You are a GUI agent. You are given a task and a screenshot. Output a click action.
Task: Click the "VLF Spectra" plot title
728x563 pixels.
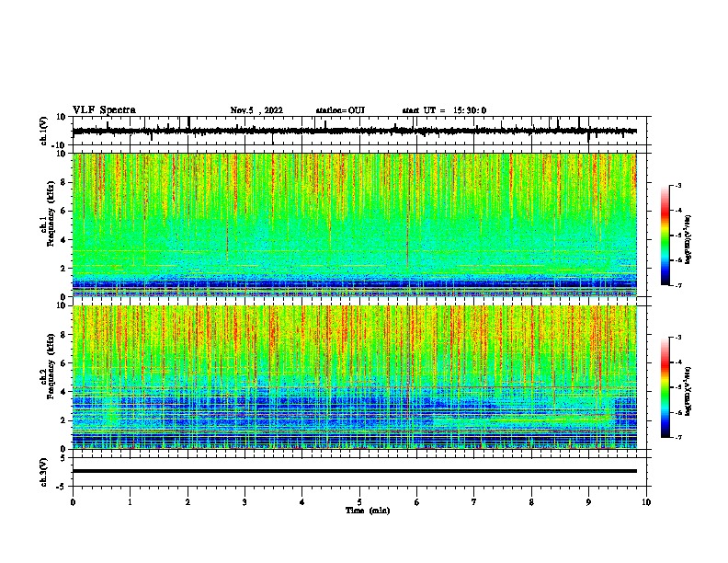point(104,109)
